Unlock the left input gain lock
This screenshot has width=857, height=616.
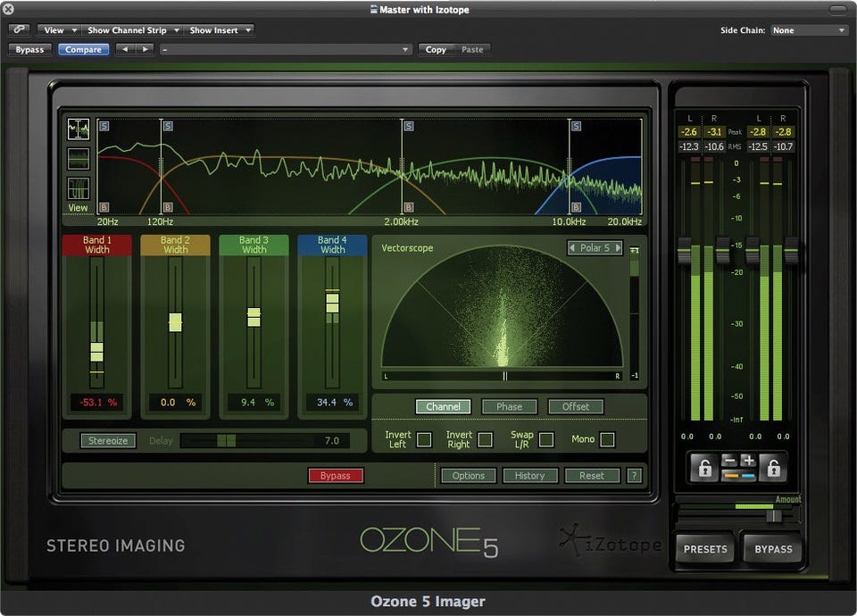pyautogui.click(x=703, y=467)
